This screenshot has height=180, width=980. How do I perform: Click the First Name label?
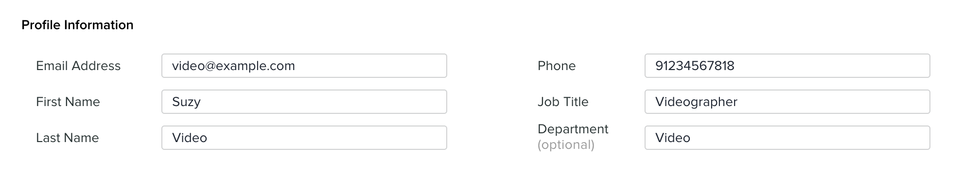(x=68, y=102)
